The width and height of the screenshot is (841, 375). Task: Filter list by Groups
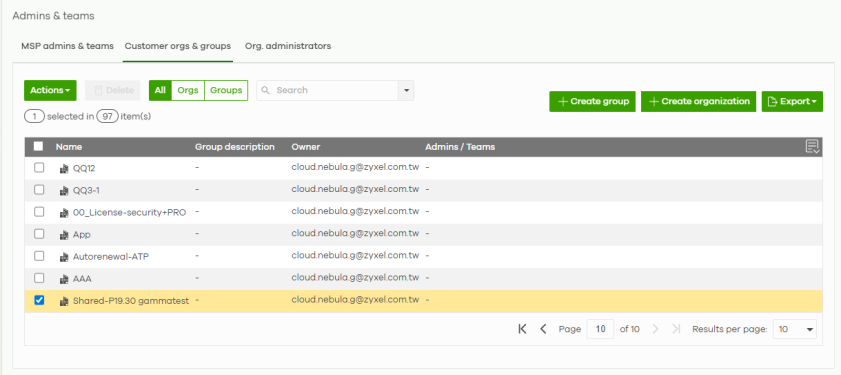coord(226,90)
